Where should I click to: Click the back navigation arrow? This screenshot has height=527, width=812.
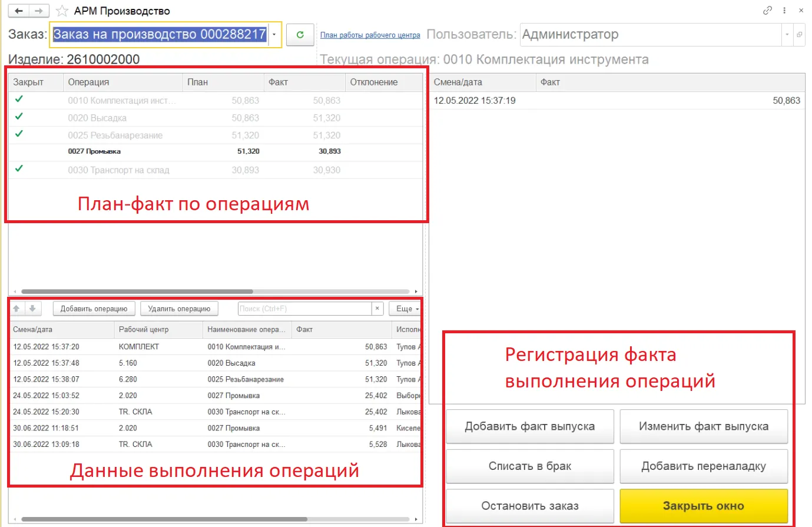[19, 11]
